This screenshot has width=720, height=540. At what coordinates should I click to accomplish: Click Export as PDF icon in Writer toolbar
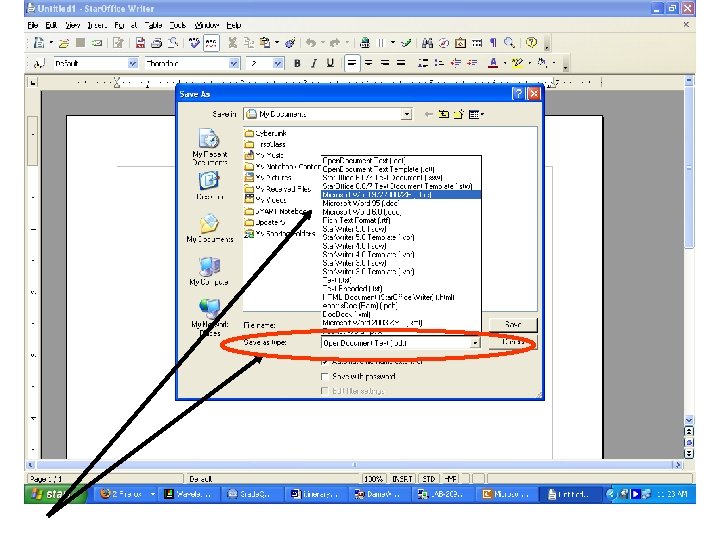[x=140, y=43]
